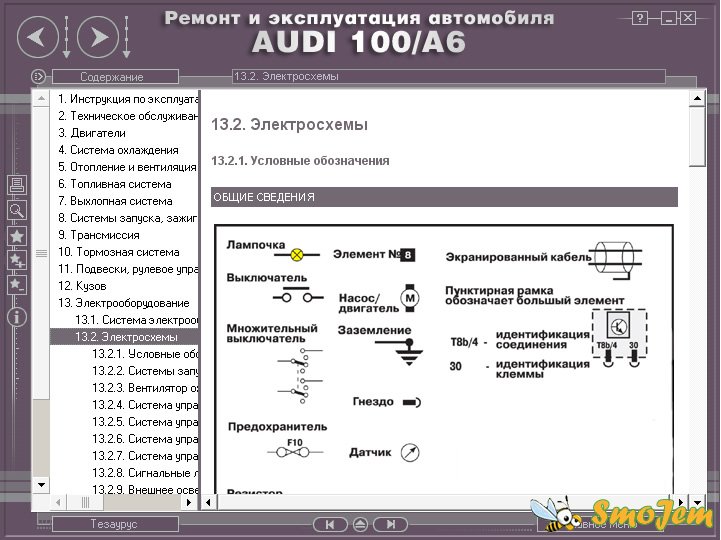Viewport: 721px width, 540px height.
Task: Select '2. Техническое обслуживание' in contents
Action: tap(128, 116)
